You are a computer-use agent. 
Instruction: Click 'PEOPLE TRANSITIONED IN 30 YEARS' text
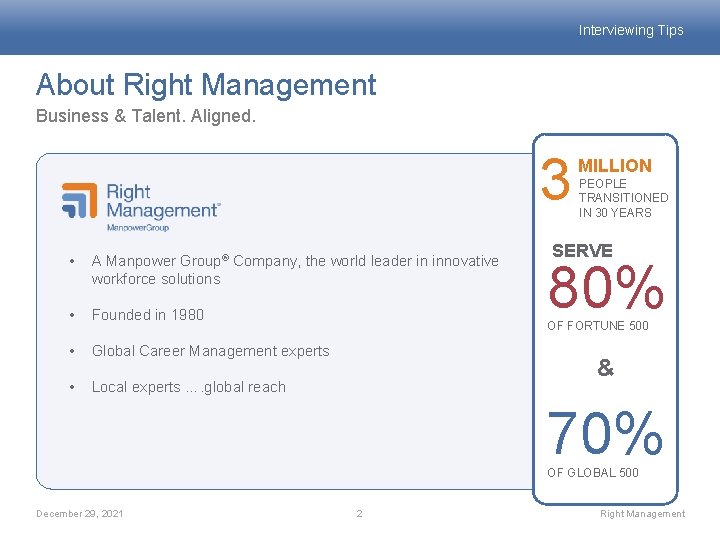coord(624,198)
